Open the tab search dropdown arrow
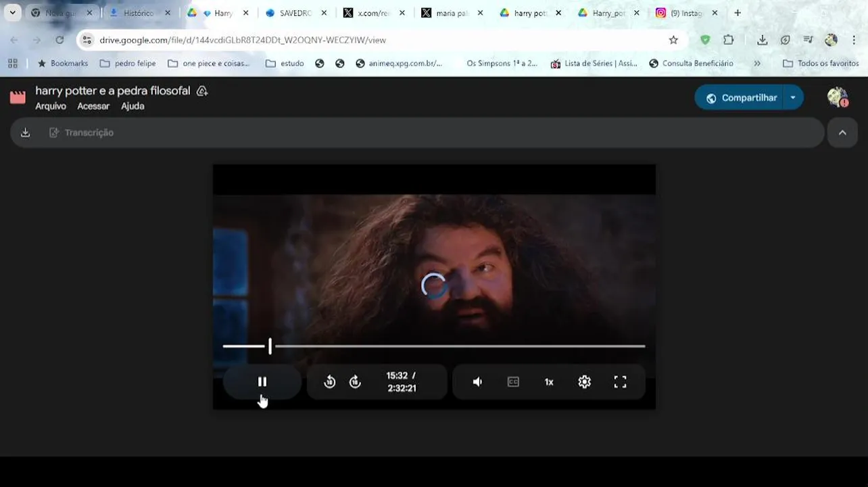 click(12, 13)
